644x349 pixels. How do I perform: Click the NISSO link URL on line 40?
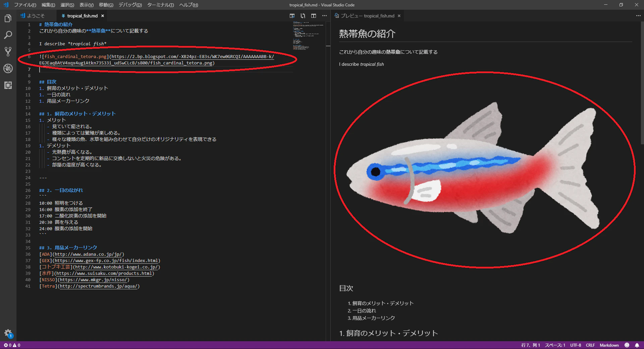click(x=94, y=280)
